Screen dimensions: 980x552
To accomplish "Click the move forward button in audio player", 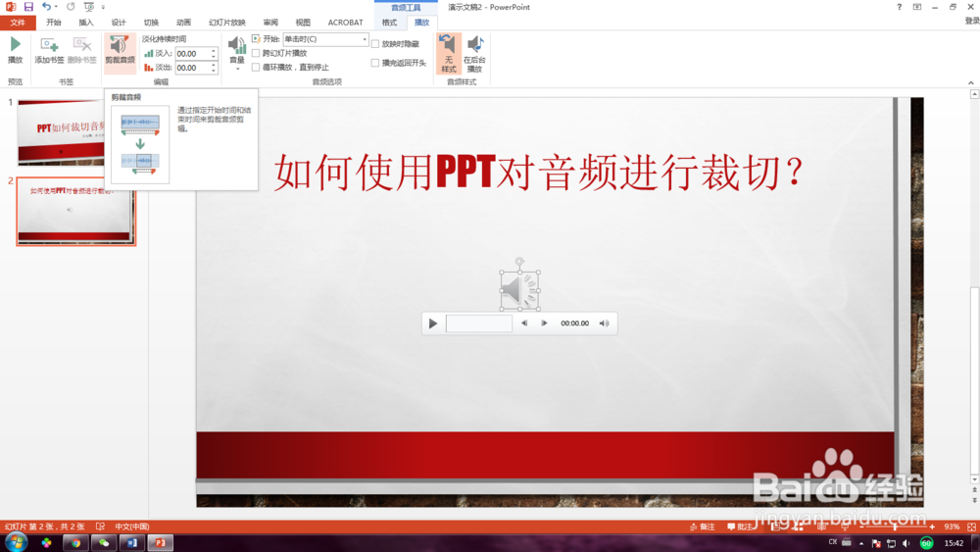I will pos(544,324).
